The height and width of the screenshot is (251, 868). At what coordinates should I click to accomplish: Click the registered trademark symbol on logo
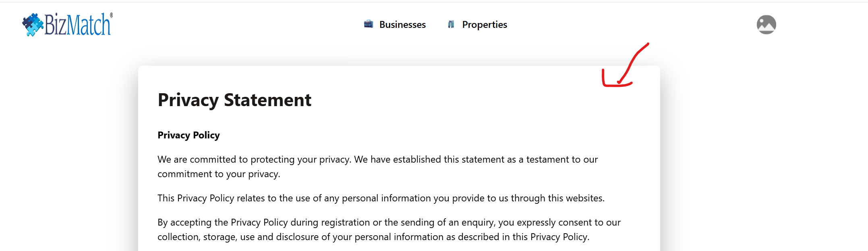click(x=112, y=15)
